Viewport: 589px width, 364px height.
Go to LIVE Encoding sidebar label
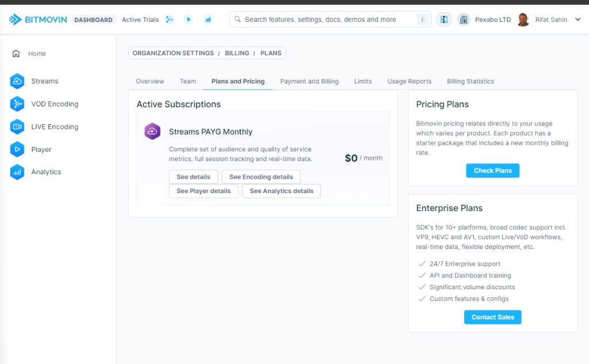55,127
